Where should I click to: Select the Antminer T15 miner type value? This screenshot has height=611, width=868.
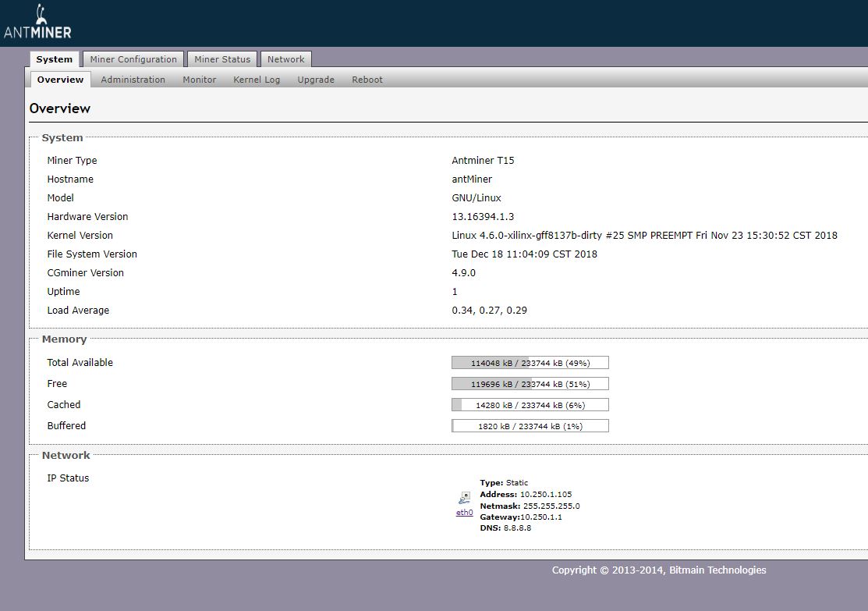(x=483, y=161)
